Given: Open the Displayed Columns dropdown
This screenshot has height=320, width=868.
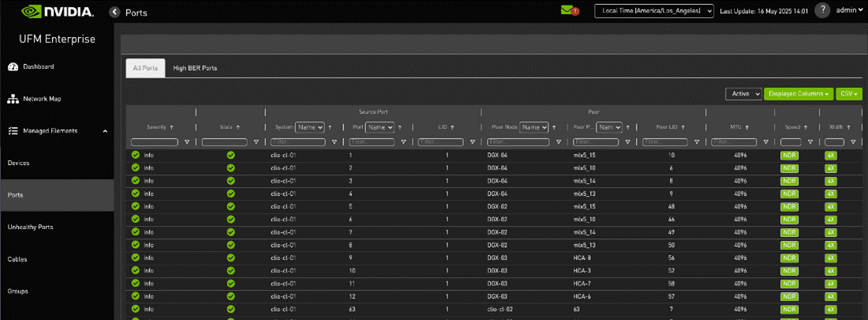Looking at the screenshot, I should pyautogui.click(x=799, y=94).
